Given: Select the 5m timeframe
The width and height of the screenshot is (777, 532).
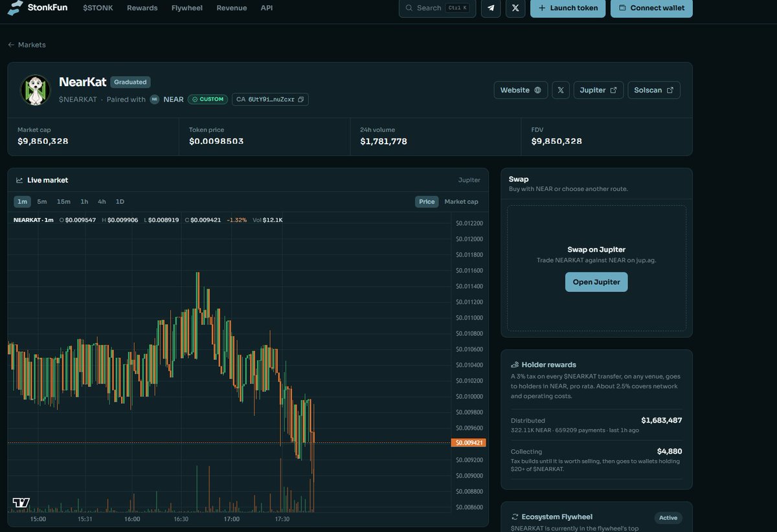Looking at the screenshot, I should pos(42,202).
